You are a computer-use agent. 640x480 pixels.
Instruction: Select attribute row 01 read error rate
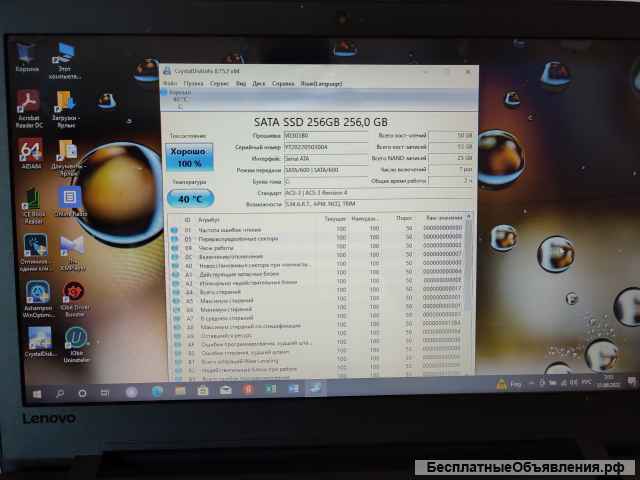coord(317,229)
